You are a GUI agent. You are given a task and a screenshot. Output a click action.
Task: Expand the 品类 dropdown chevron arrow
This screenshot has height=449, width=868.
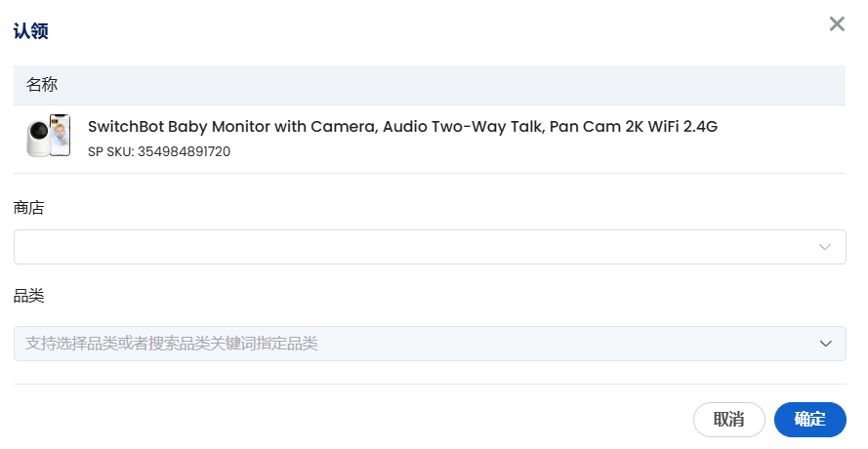click(x=826, y=344)
